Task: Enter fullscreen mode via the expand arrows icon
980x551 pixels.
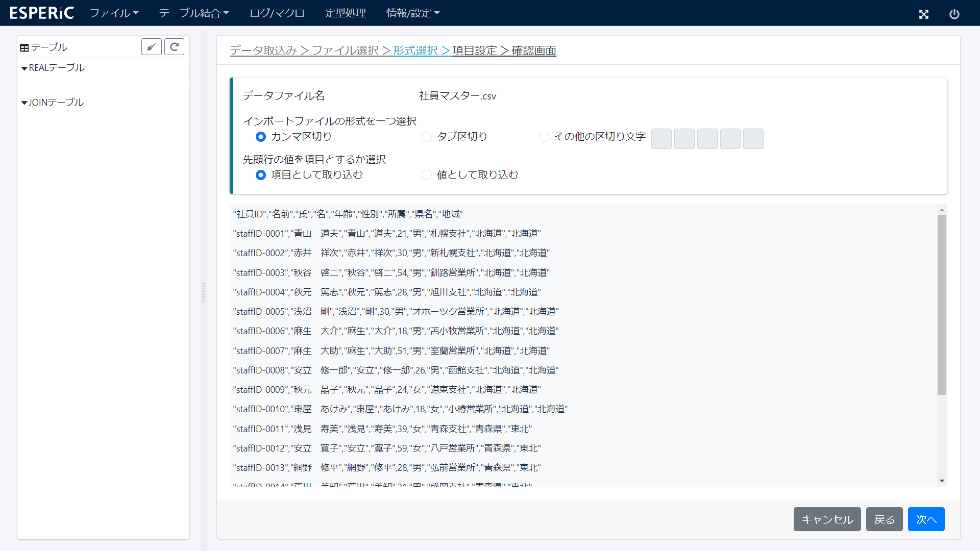Action: (924, 14)
